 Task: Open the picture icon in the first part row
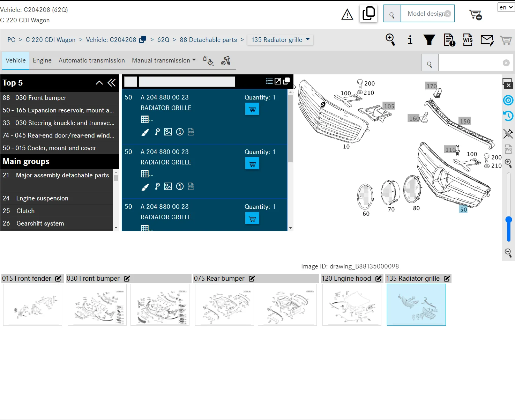click(168, 132)
